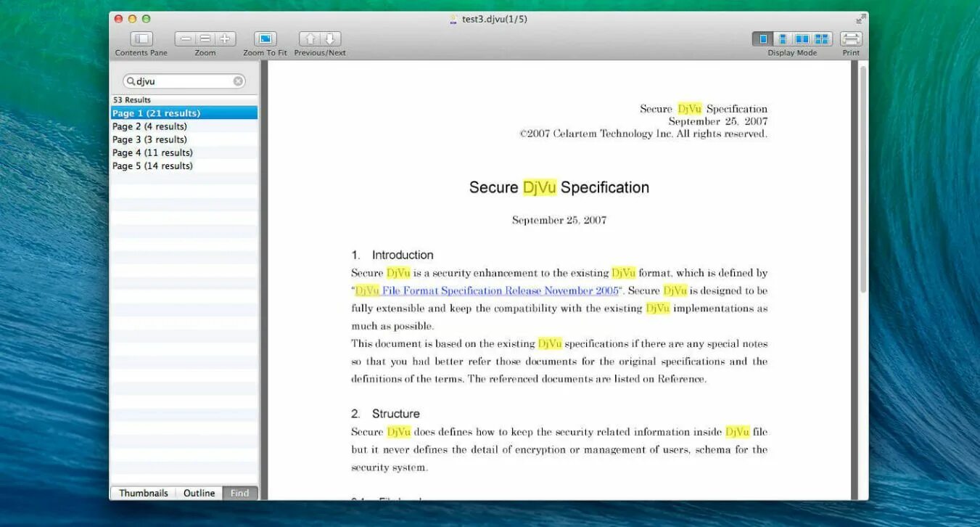Select Page 2 (4 results) row
The height and width of the screenshot is (527, 980).
pos(184,126)
